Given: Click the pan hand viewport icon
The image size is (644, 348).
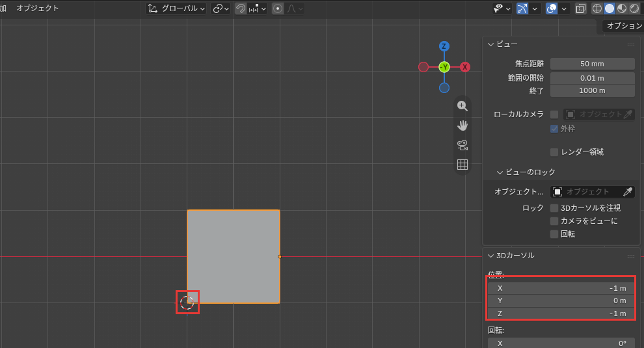Looking at the screenshot, I should point(463,126).
